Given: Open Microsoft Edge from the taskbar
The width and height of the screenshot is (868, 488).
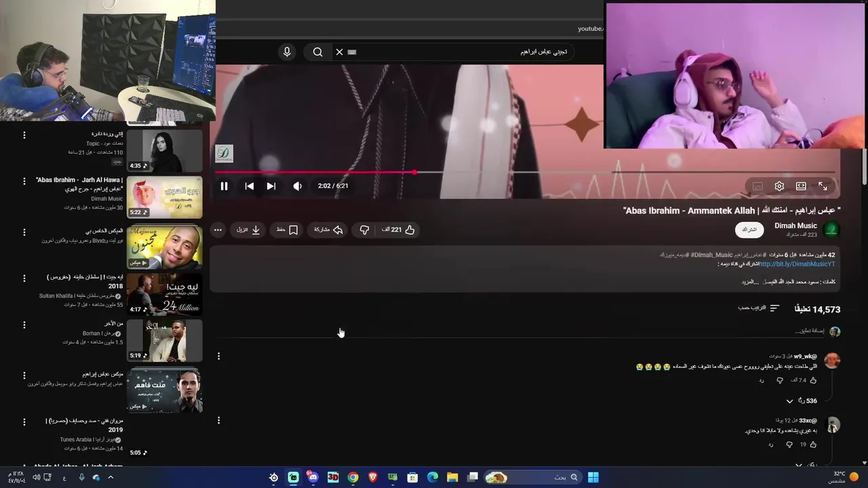Looking at the screenshot, I should [x=433, y=477].
